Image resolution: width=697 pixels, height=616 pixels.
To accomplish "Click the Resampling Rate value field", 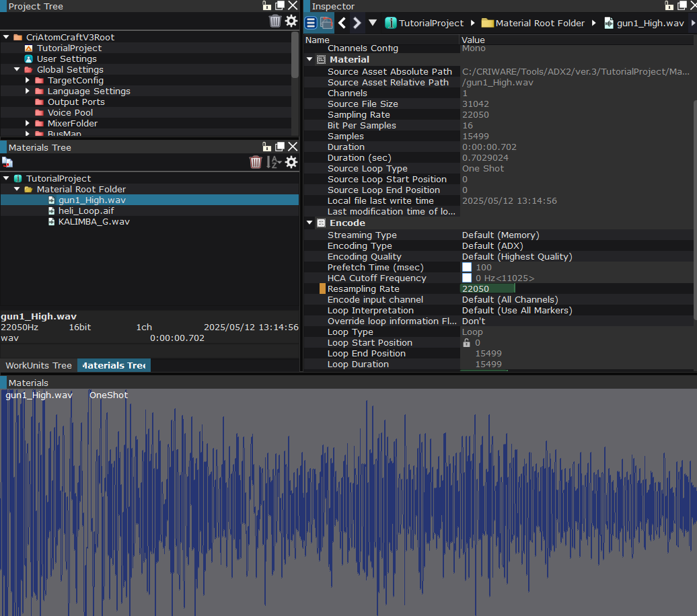I will pos(487,289).
